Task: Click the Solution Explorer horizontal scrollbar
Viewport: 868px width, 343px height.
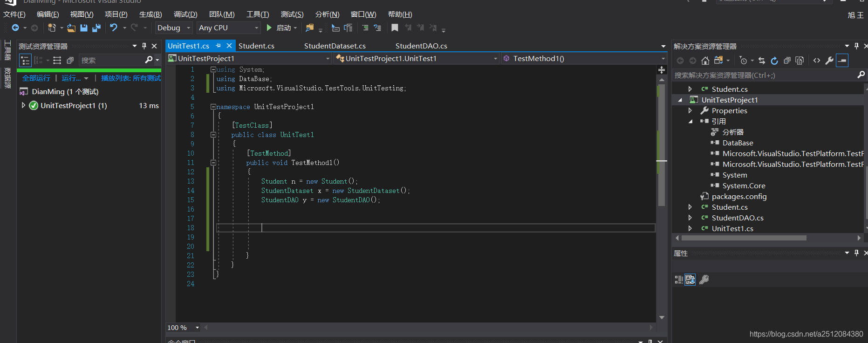Action: [744, 238]
